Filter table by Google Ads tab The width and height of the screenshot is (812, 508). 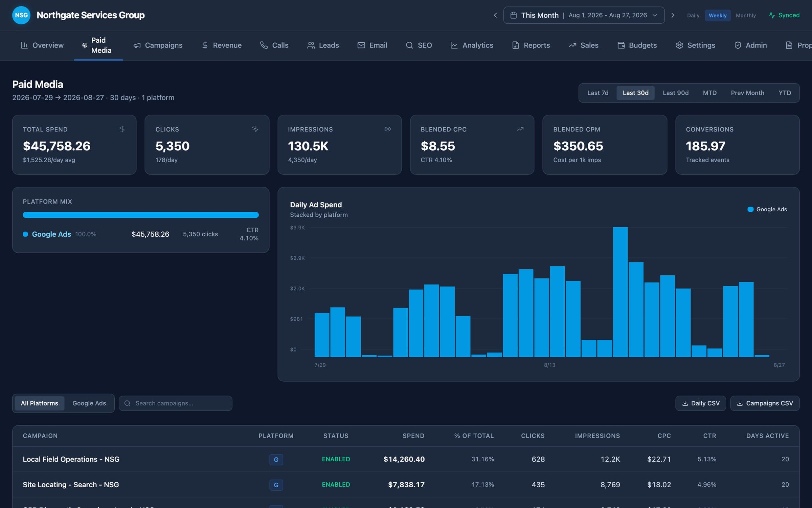pos(89,403)
